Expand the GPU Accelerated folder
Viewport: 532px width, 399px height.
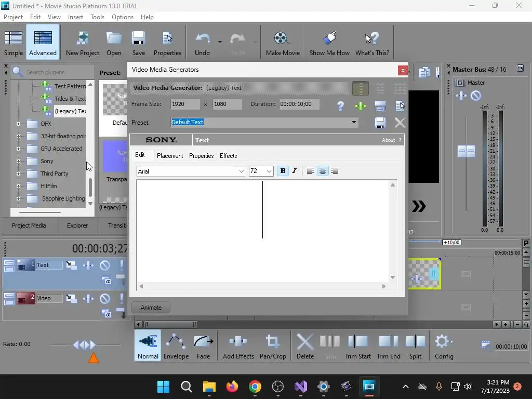(18, 149)
